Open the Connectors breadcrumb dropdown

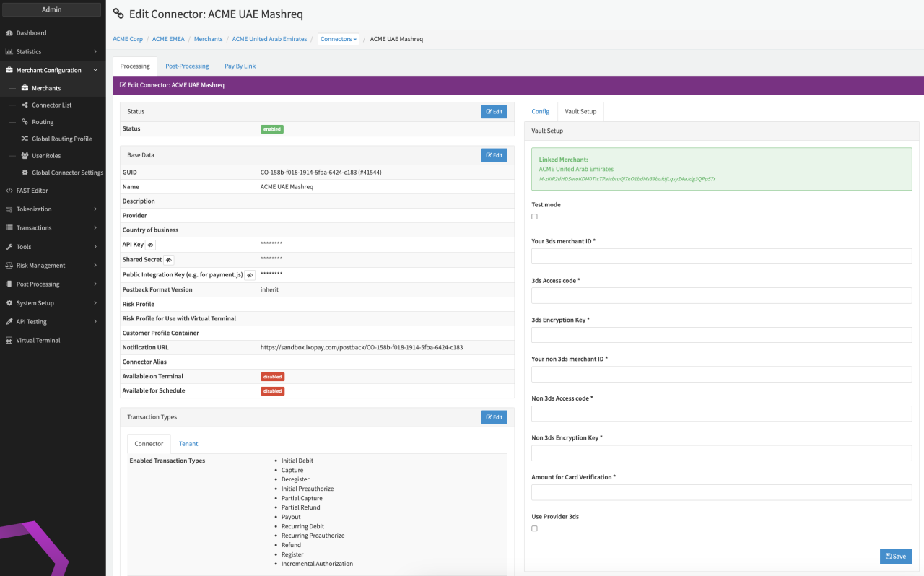[x=338, y=39]
